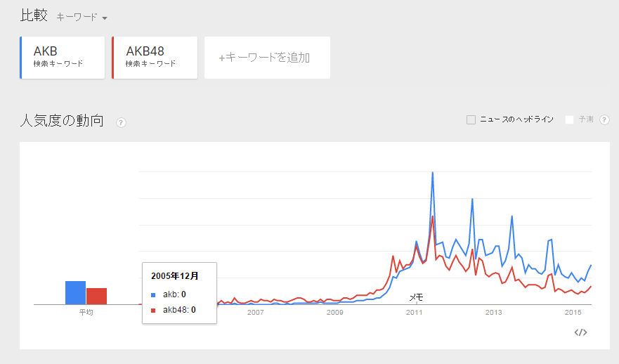Toggle the 予測 forecast checkbox
The width and height of the screenshot is (619, 364).
coord(570,119)
